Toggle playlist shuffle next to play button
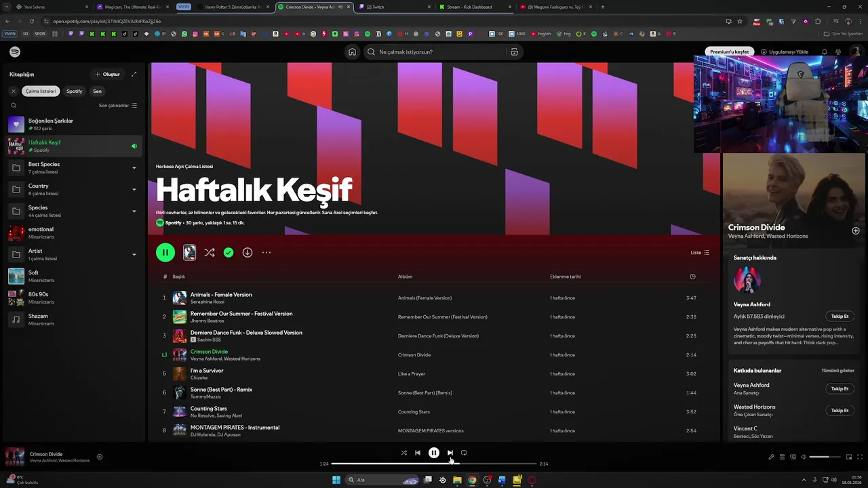This screenshot has height=488, width=868. pyautogui.click(x=210, y=253)
